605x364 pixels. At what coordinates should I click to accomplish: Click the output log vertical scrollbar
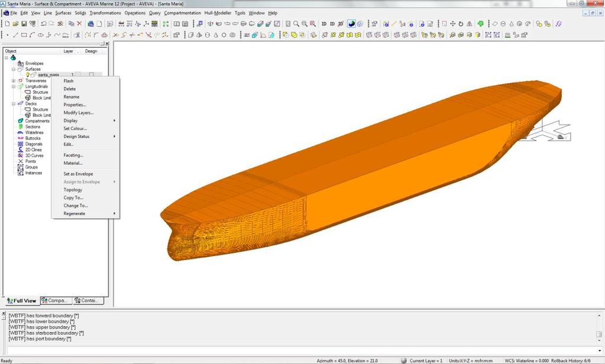tap(599, 327)
